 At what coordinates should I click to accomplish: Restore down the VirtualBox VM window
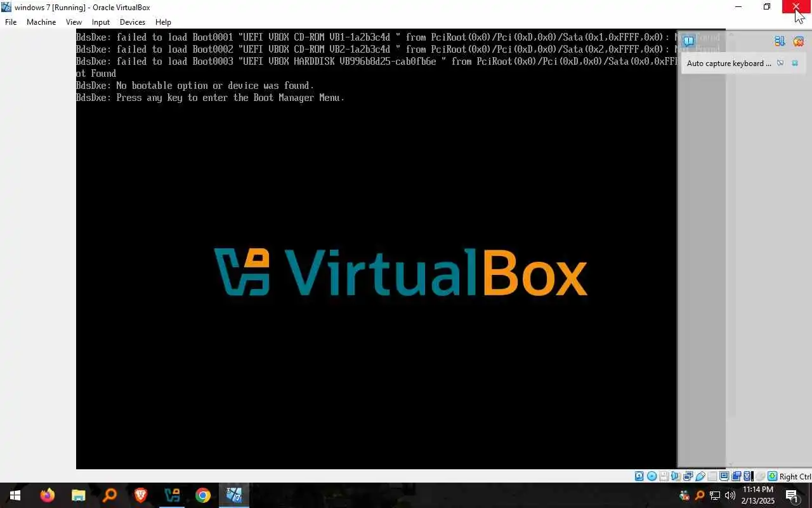click(767, 7)
